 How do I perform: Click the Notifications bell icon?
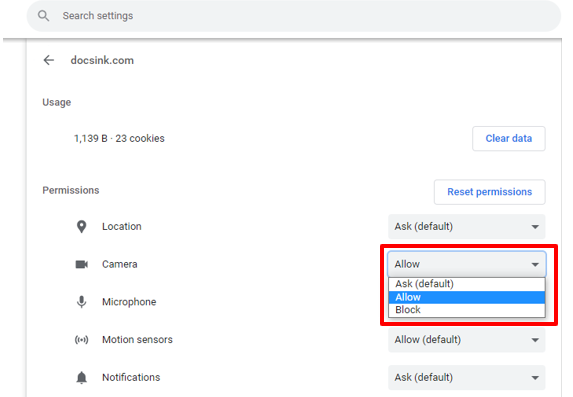point(81,377)
